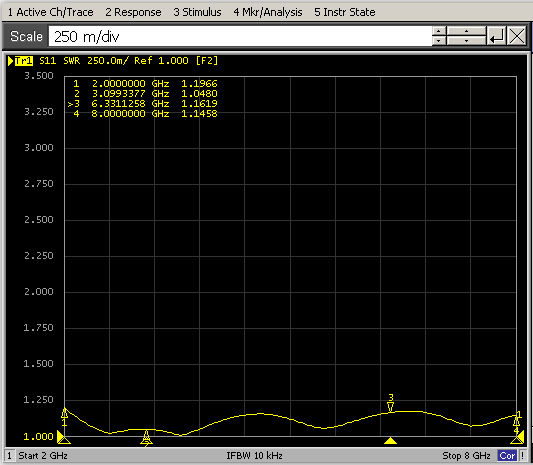Click the IFBW 10 kHz readout

click(255, 455)
